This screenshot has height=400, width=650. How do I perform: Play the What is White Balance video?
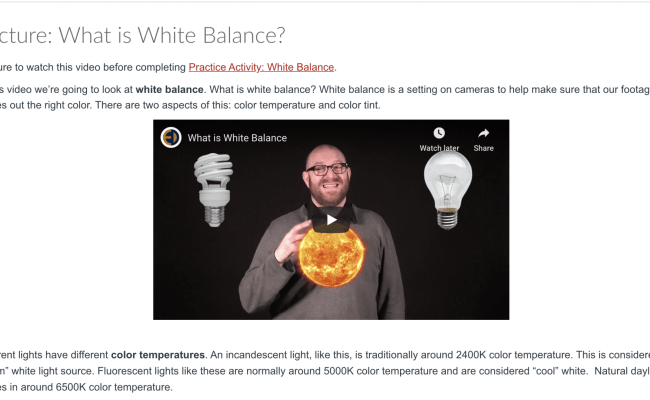[x=331, y=220]
